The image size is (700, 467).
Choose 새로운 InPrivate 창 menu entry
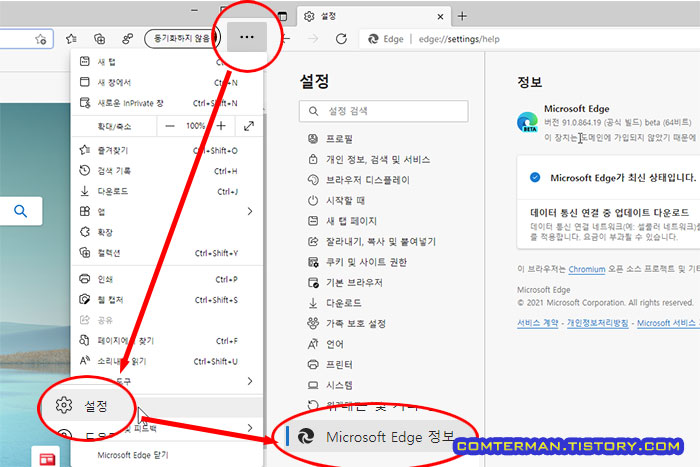[167, 103]
